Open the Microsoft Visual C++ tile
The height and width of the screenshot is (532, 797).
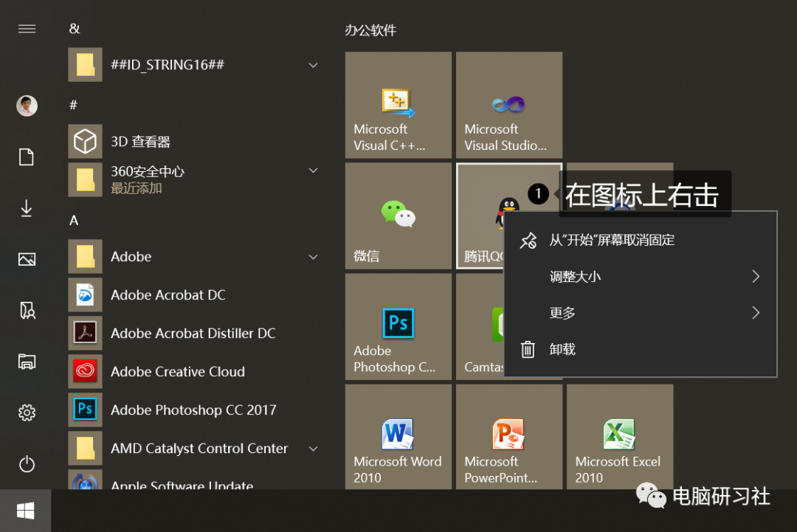(x=398, y=106)
